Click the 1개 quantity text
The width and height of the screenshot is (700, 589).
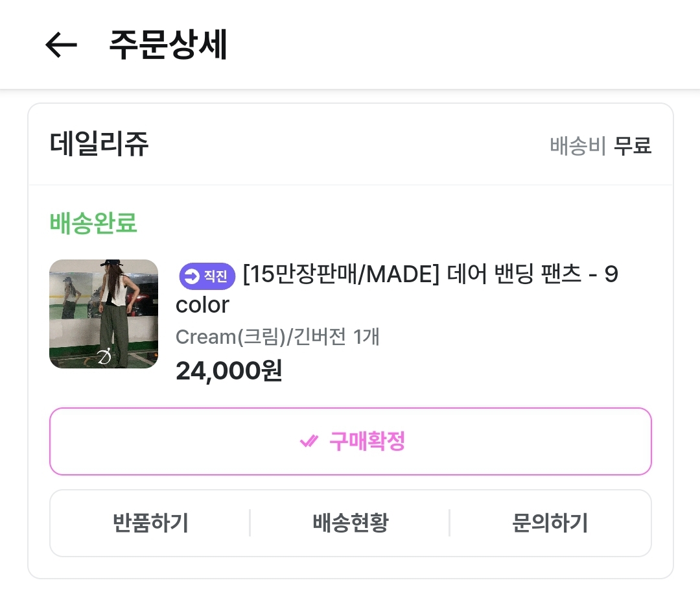[366, 337]
